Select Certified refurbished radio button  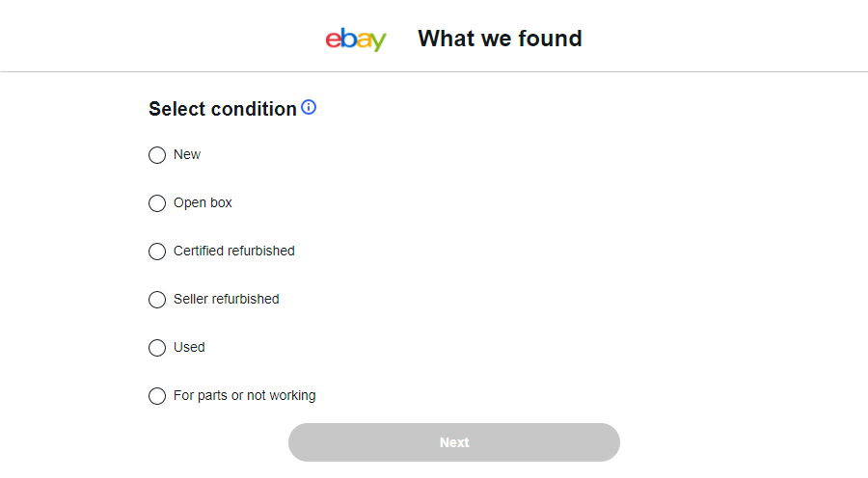(x=157, y=252)
